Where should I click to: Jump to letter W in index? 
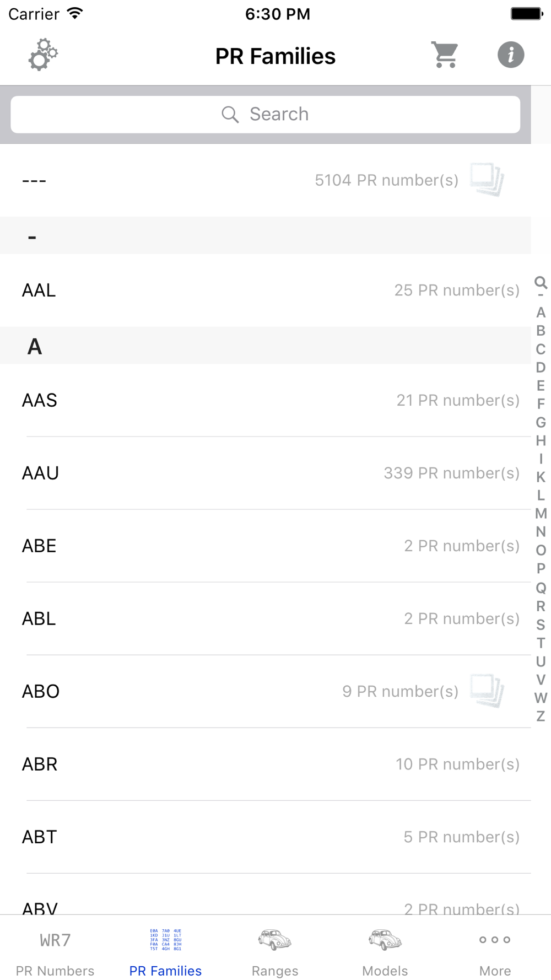tap(541, 698)
